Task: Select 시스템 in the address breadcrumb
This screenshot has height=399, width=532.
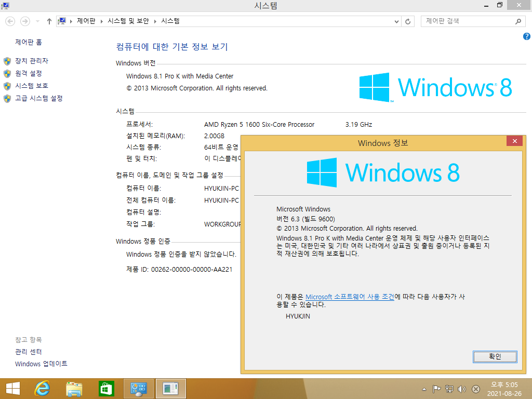Action: point(170,21)
